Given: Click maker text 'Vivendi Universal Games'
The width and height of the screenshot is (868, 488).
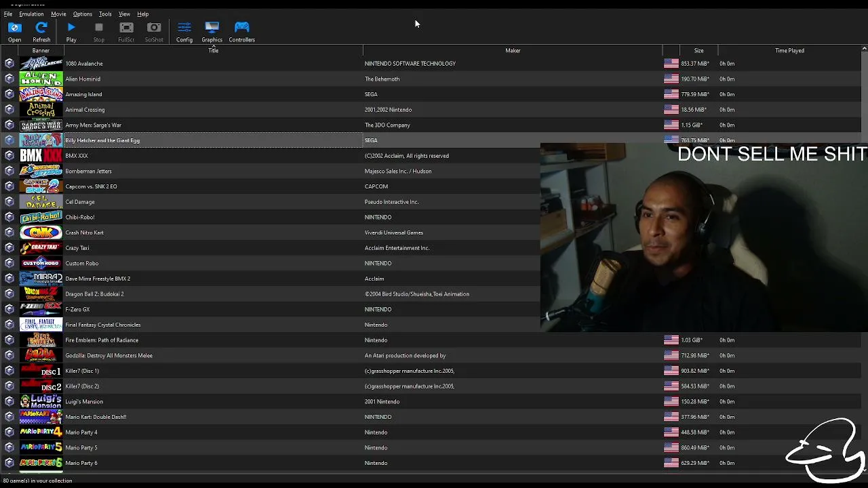Looking at the screenshot, I should pos(394,232).
